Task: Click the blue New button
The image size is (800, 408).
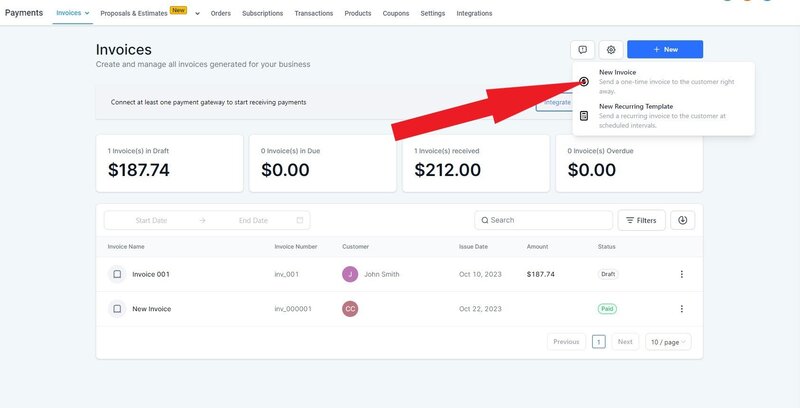Action: click(x=665, y=49)
